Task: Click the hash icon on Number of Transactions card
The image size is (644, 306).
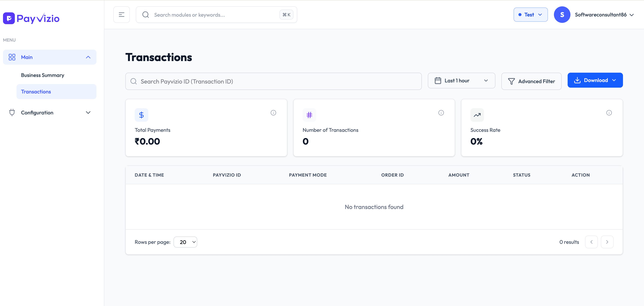Action: tap(309, 115)
